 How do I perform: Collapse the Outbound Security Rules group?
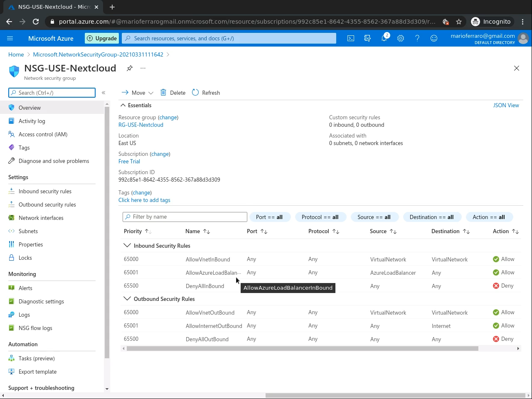click(127, 299)
